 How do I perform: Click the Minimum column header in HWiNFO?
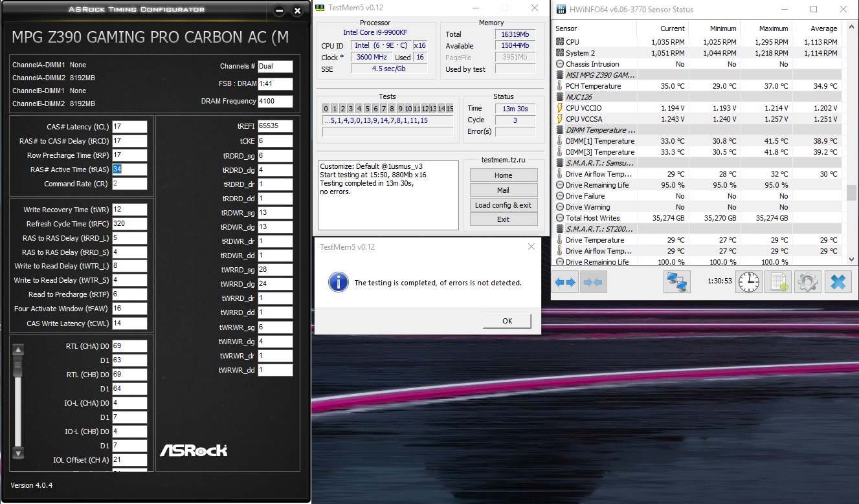[713, 28]
